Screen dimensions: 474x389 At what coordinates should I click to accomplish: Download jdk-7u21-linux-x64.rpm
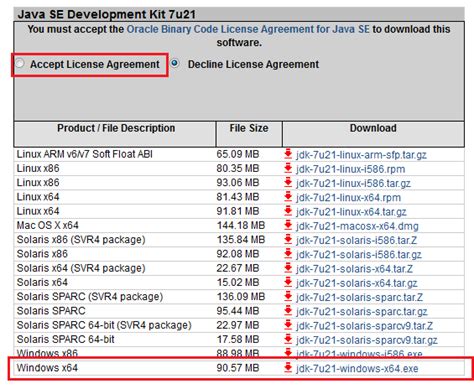348,198
